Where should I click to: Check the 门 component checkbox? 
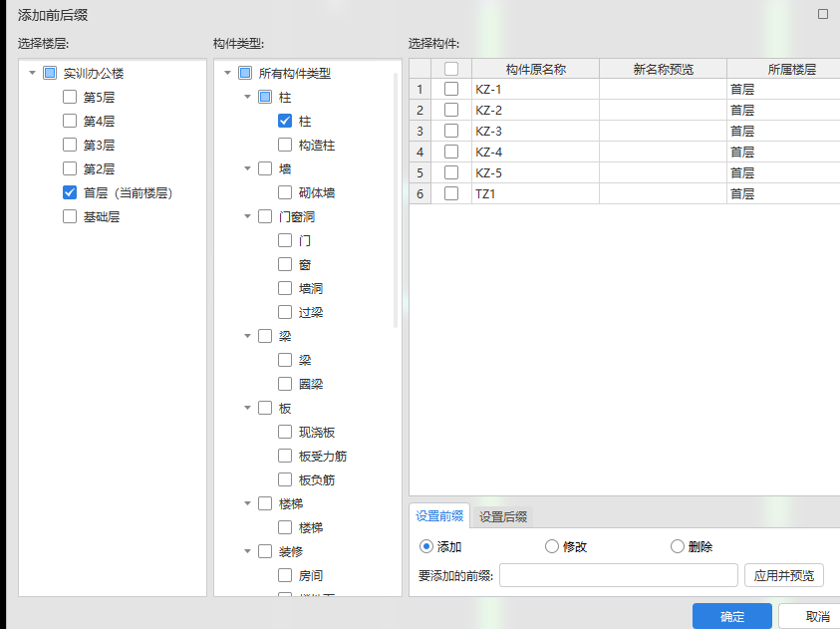click(x=285, y=240)
